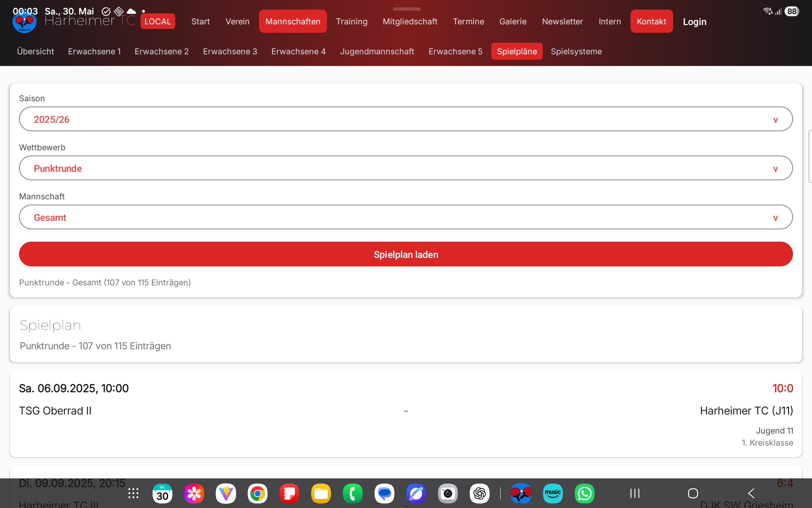Click the LOCAL badge next to logo

pyautogui.click(x=158, y=21)
